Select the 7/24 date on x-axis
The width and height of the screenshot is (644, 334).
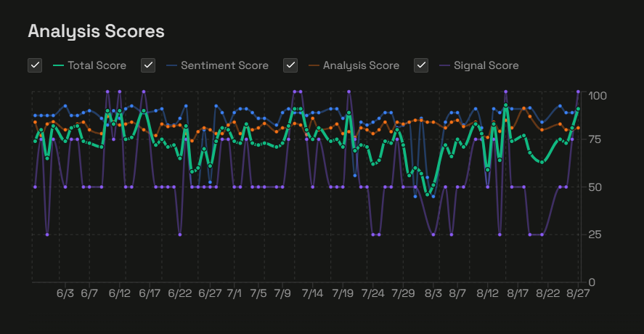tap(372, 294)
